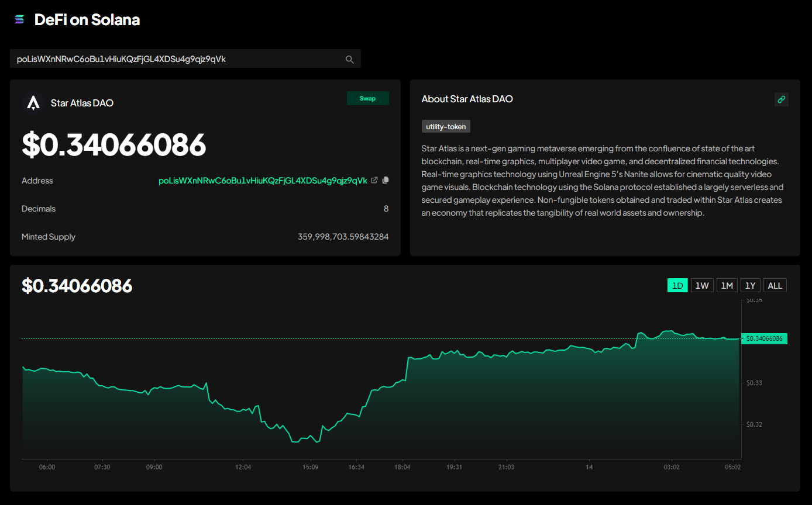Switch chart to 1M range
This screenshot has width=812, height=505.
727,285
